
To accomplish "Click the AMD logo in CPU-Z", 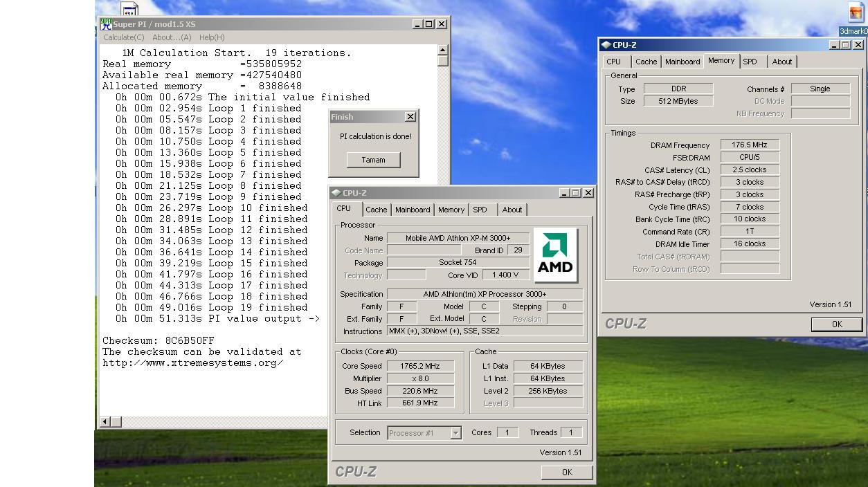I will point(555,255).
